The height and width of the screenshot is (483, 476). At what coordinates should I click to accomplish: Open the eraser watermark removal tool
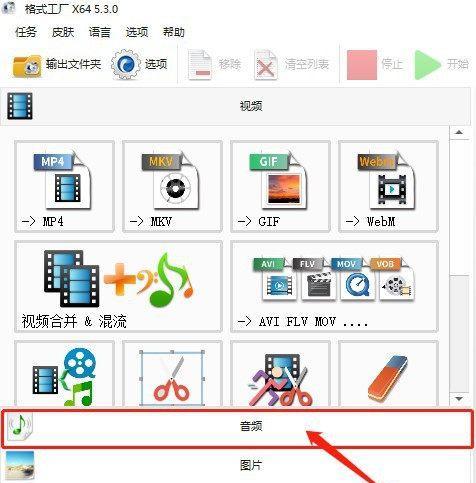tap(388, 374)
